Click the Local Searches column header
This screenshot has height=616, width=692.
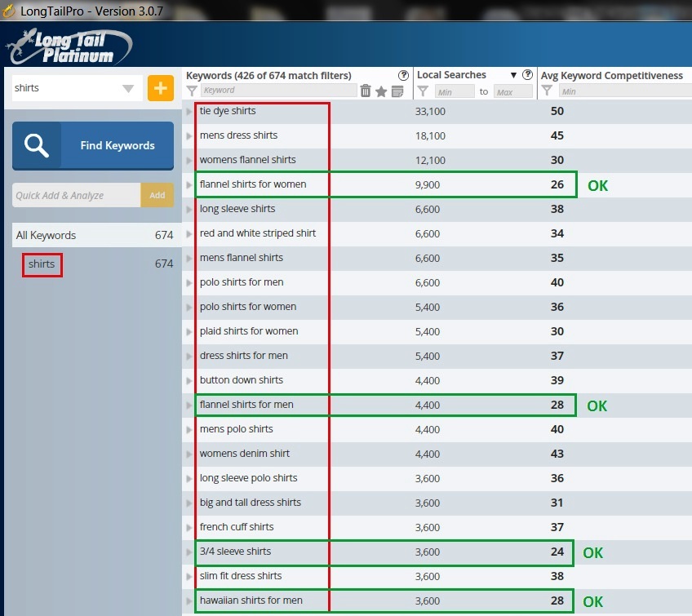coord(451,75)
